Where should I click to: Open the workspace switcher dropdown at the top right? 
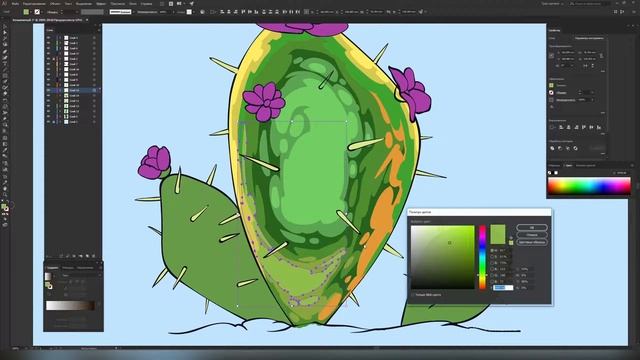click(552, 3)
